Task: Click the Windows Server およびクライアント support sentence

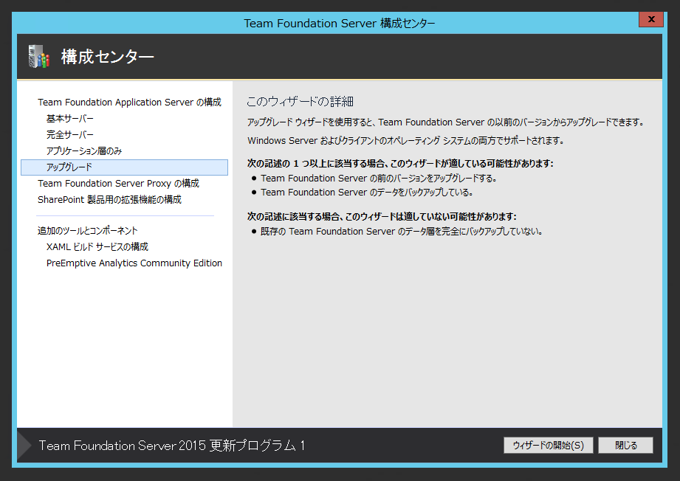Action: (405, 141)
